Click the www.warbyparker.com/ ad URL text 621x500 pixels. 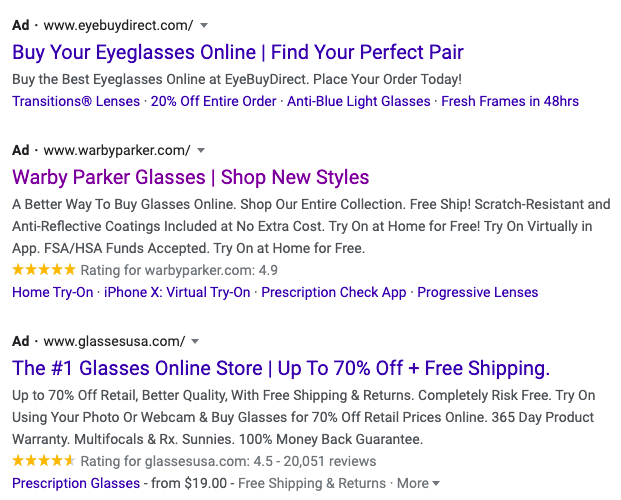pos(117,151)
